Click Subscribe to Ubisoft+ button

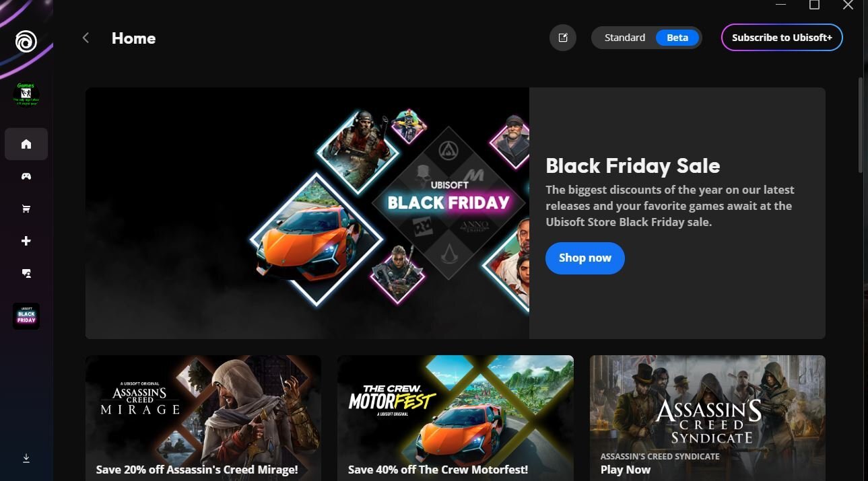coord(782,38)
